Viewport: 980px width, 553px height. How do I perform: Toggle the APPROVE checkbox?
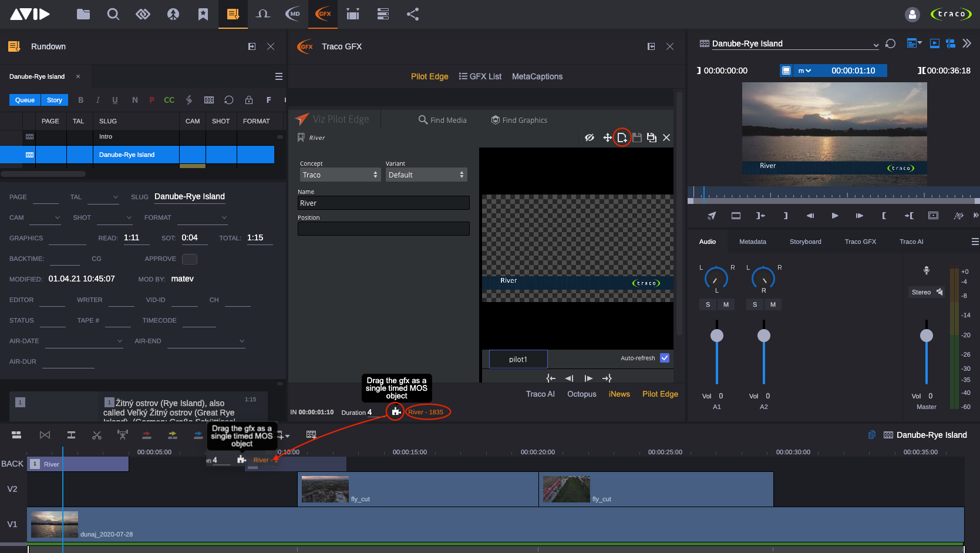tap(190, 259)
